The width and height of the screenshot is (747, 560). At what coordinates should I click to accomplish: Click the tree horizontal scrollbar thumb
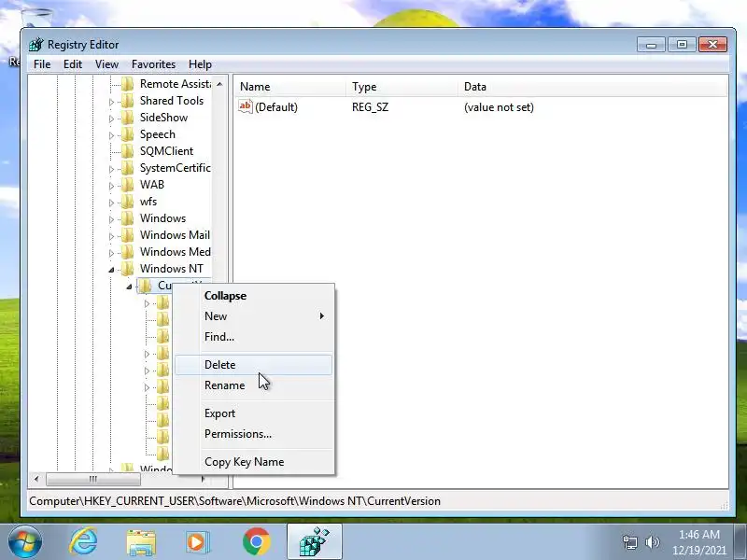92,479
